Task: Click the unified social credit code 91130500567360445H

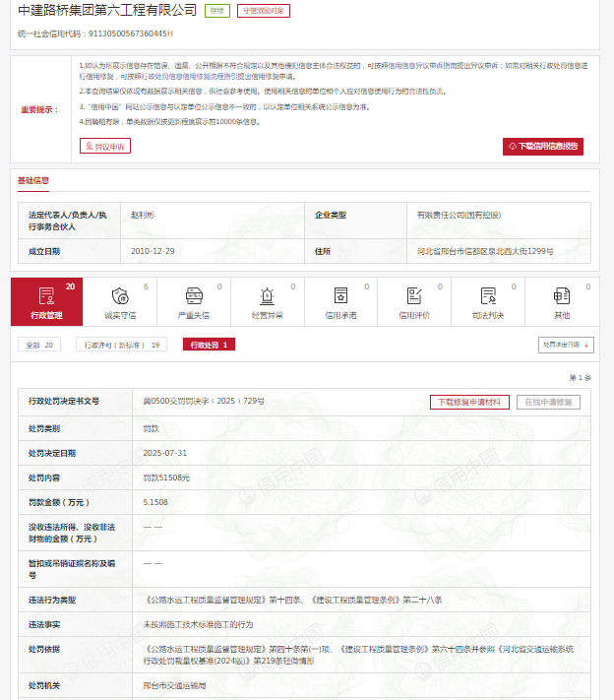Action: click(131, 33)
